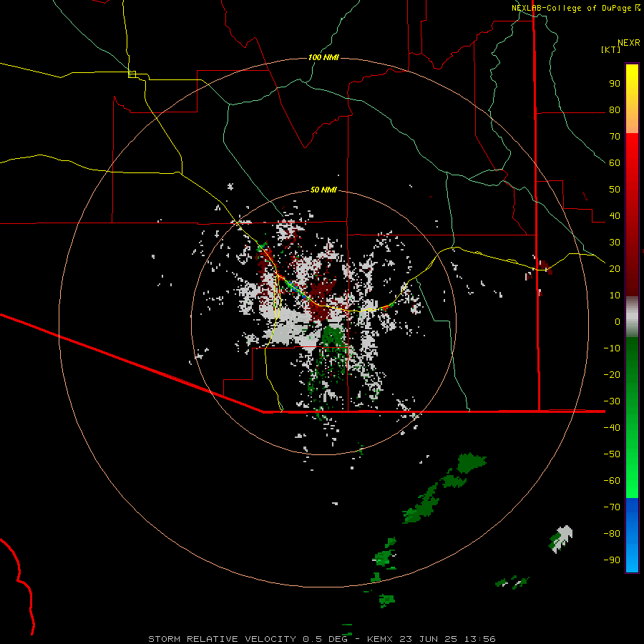Click the 40 value on the color scale
644x644 pixels.
point(615,215)
